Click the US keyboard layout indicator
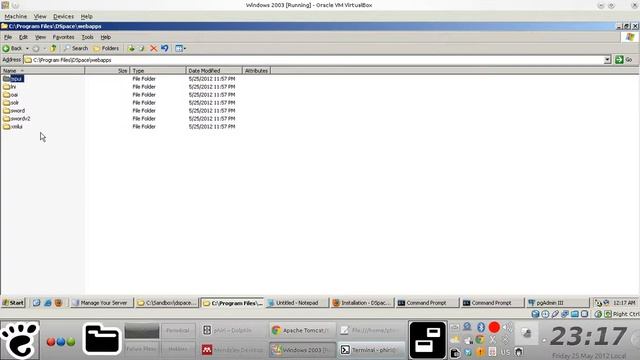 click(x=505, y=352)
